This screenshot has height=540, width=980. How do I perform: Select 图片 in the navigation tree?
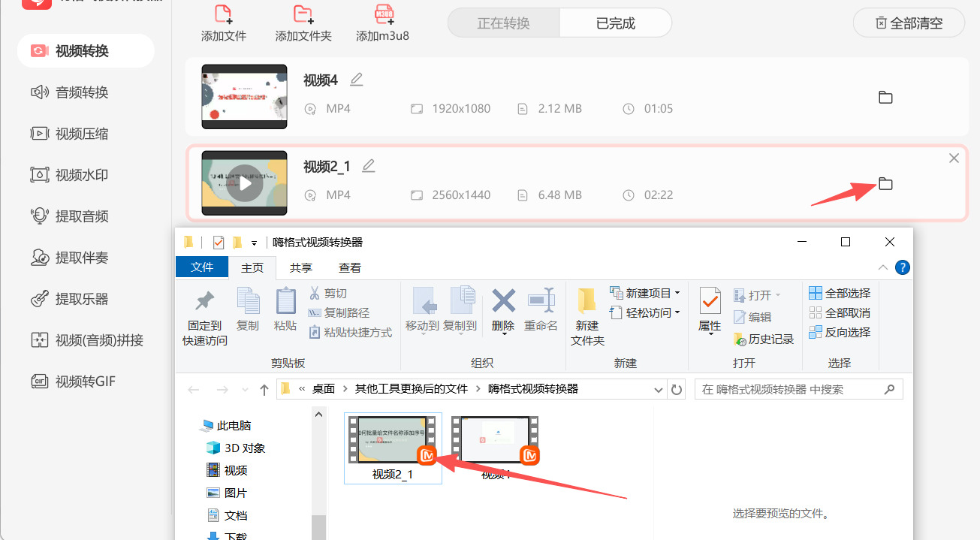point(227,493)
